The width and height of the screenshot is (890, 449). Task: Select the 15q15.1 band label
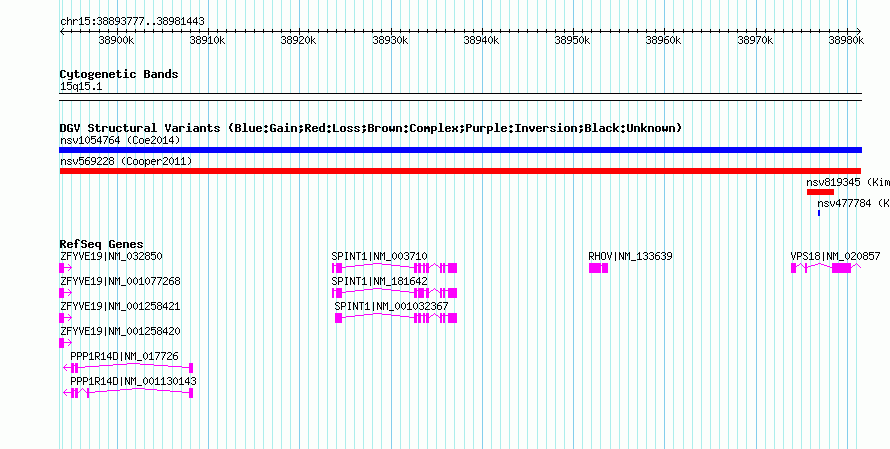81,87
